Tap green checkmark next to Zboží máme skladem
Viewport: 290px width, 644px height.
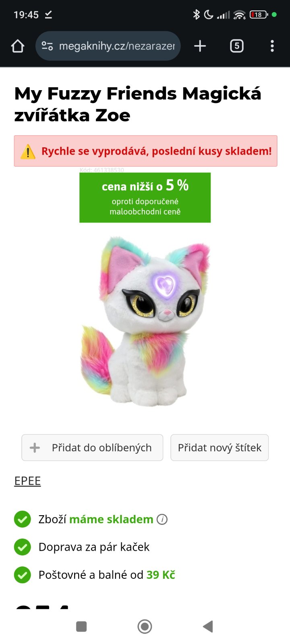pyautogui.click(x=23, y=519)
